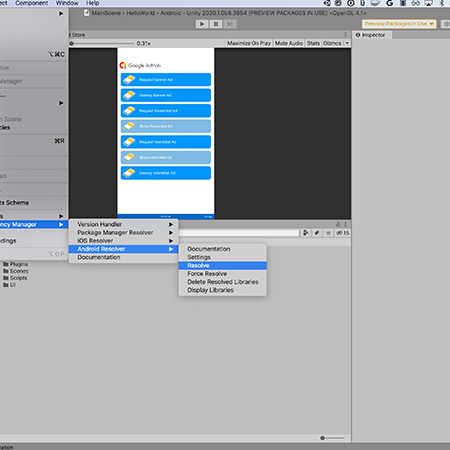Select the highlighted Dependency Manager menu row
The image size is (450, 450).
pyautogui.click(x=33, y=225)
